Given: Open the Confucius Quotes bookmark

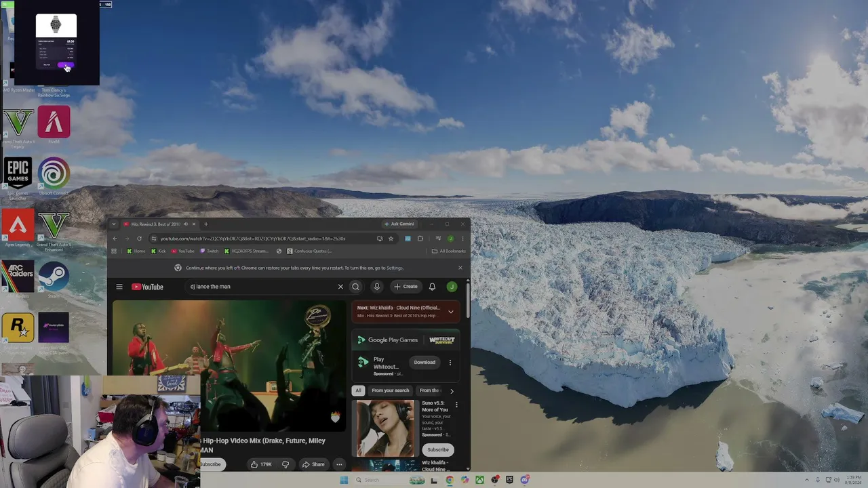Looking at the screenshot, I should 310,251.
